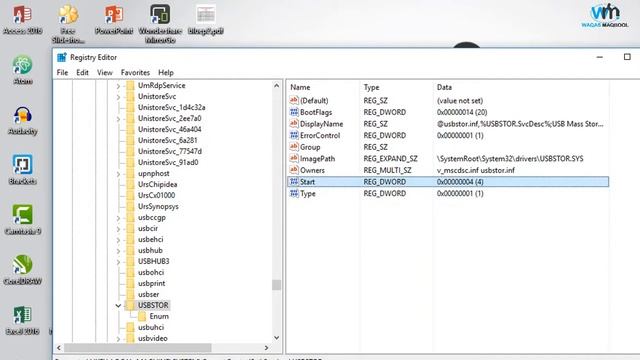640x360 pixels.
Task: Expand the usbccgp key
Action: tap(118, 218)
